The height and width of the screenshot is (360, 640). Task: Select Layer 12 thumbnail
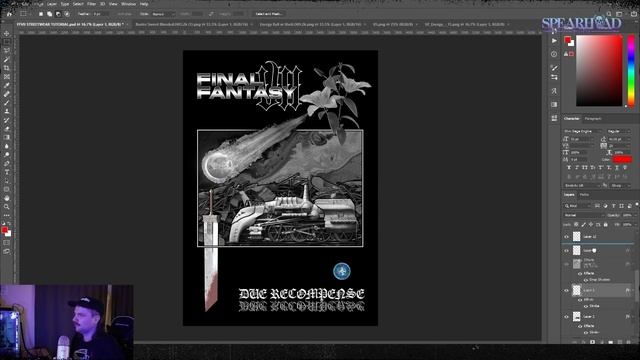(x=576, y=237)
